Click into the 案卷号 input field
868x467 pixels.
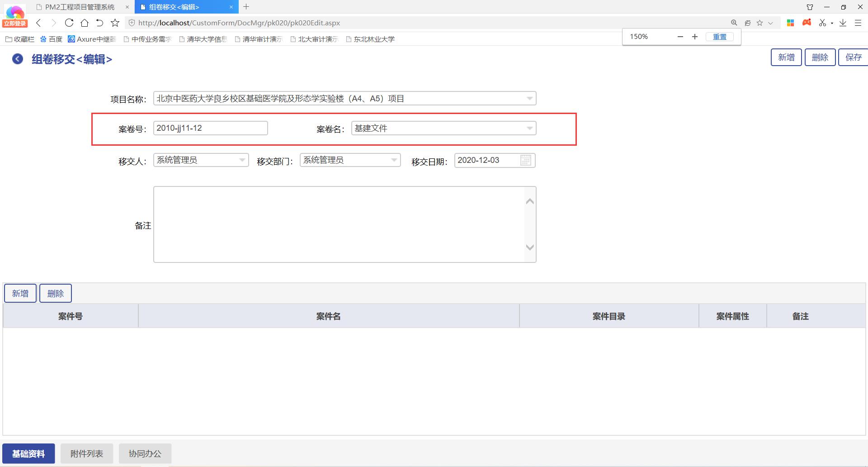click(x=210, y=128)
